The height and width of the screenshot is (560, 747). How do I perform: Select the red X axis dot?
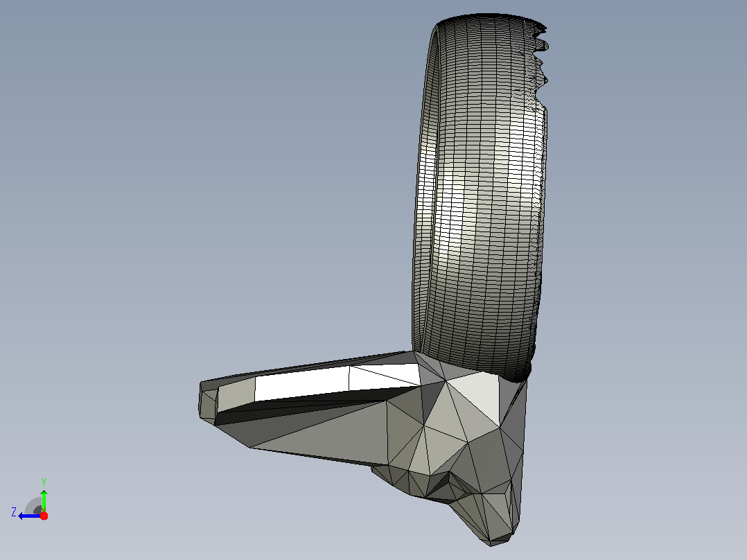[44, 516]
